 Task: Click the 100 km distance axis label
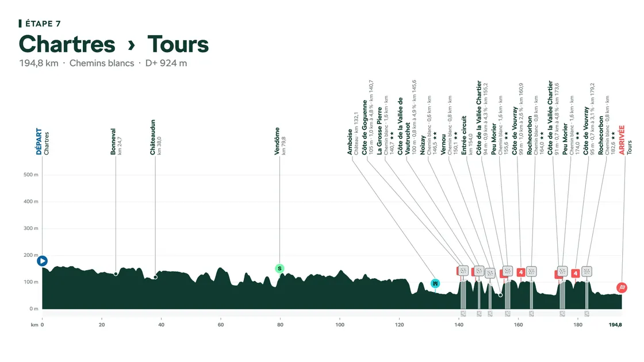(340, 325)
